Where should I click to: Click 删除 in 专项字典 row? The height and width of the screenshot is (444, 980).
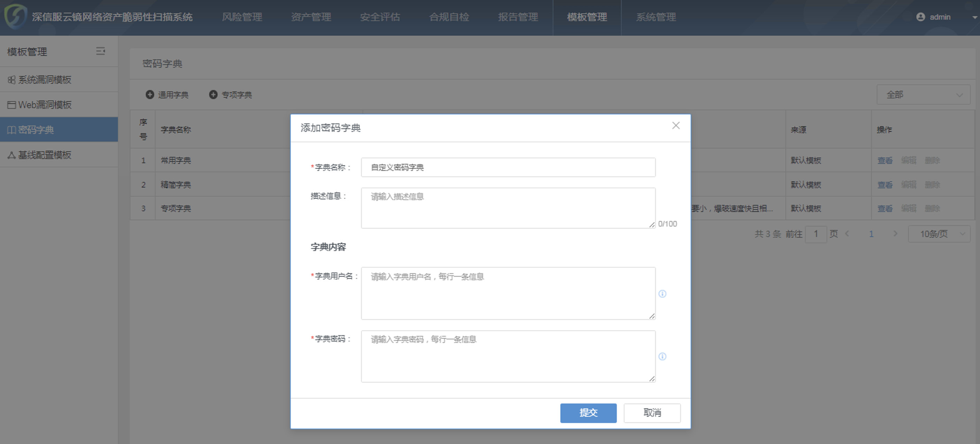932,208
